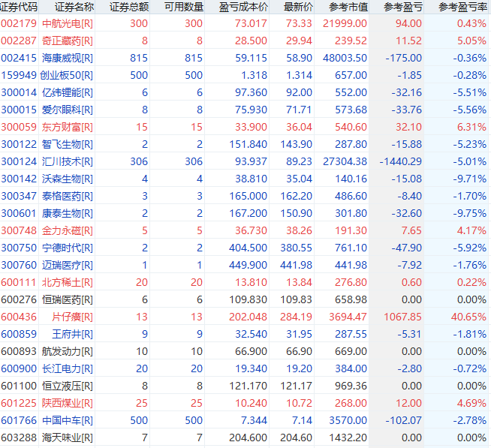Select the 中航光电[R] row name
Screen dimensions: 491x448
point(68,23)
